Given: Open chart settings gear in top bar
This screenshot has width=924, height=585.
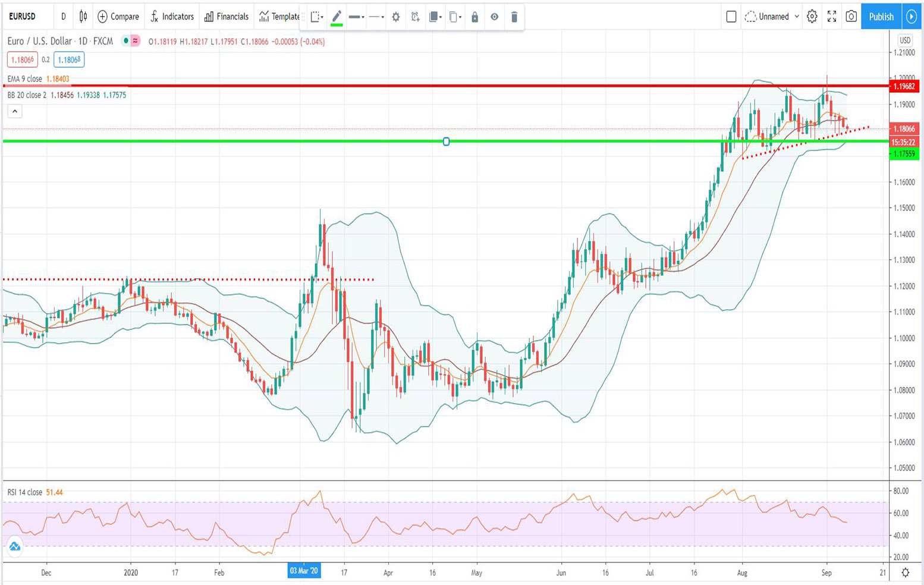Looking at the screenshot, I should (812, 17).
